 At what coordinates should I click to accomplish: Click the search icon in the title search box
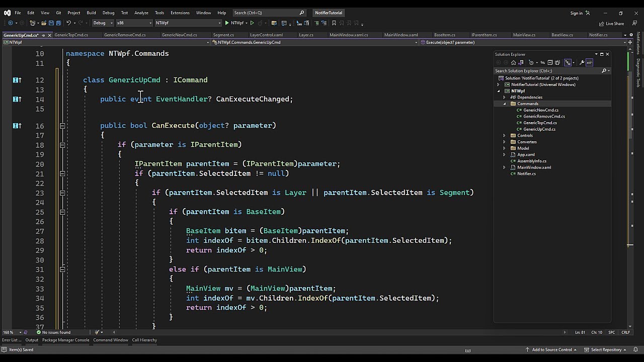tap(302, 13)
